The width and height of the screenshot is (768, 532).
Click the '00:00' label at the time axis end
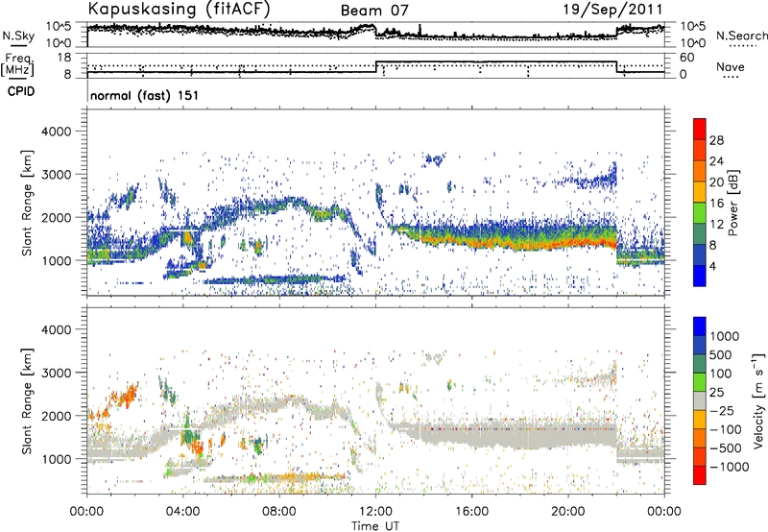(664, 512)
